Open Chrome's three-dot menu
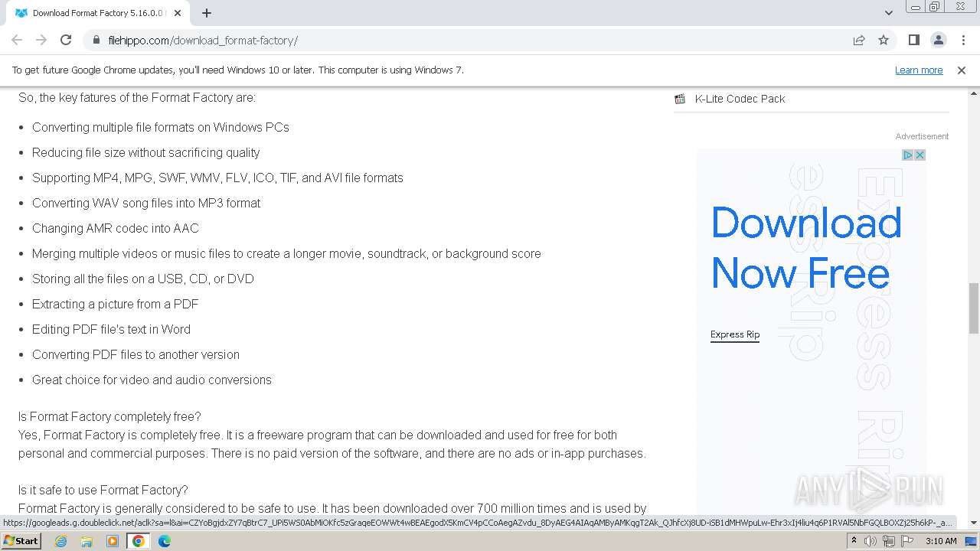980x551 pixels. pos(962,40)
